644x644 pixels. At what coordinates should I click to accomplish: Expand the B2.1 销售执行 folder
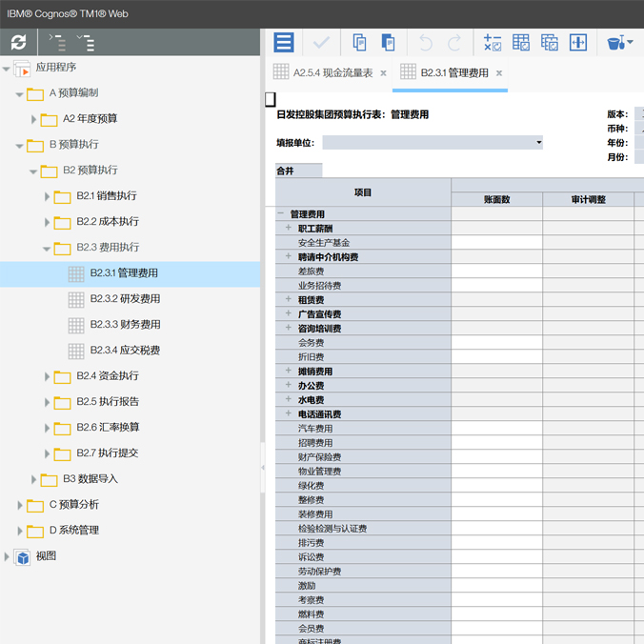click(x=48, y=197)
